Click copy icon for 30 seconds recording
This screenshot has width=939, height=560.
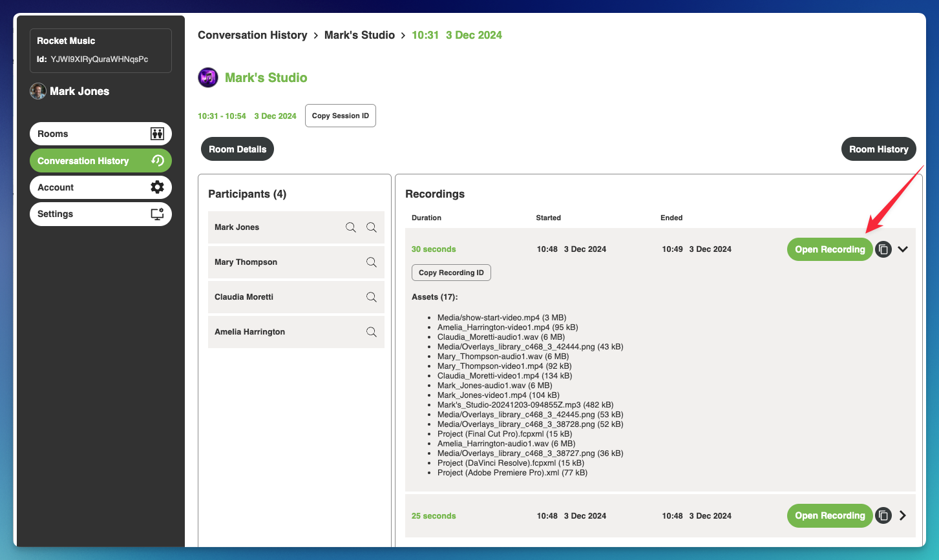[883, 249]
